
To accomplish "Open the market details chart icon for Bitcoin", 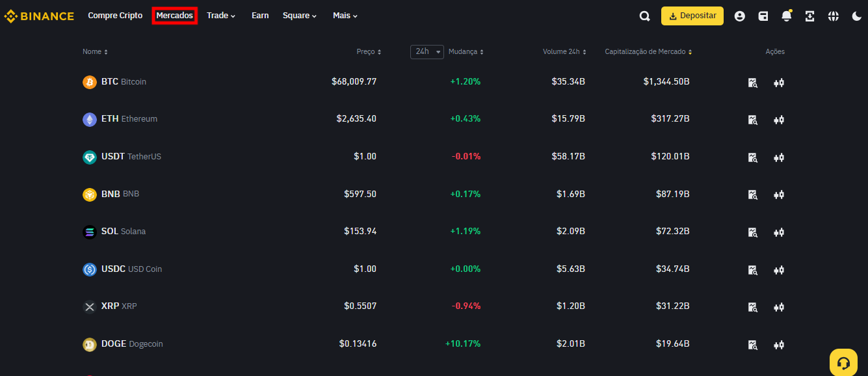I will click(752, 83).
